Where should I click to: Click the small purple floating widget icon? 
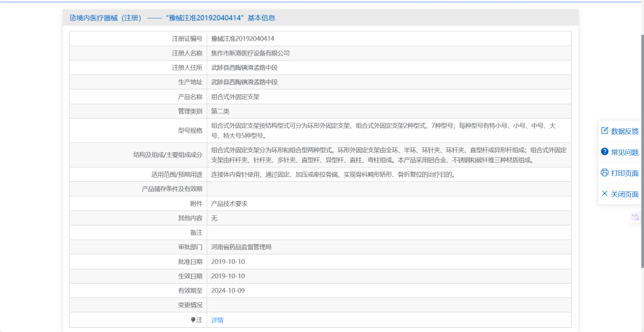click(635, 216)
